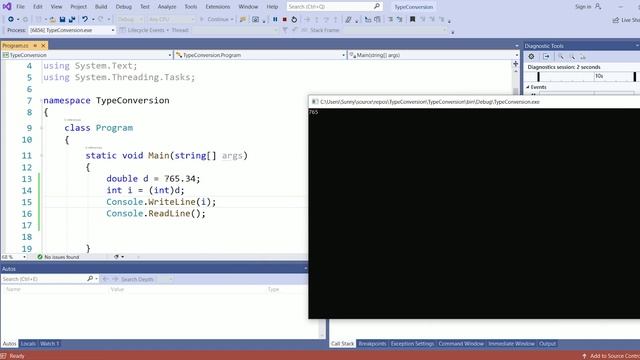Click the increase indent icon
The image size is (640, 360).
click(x=399, y=19)
